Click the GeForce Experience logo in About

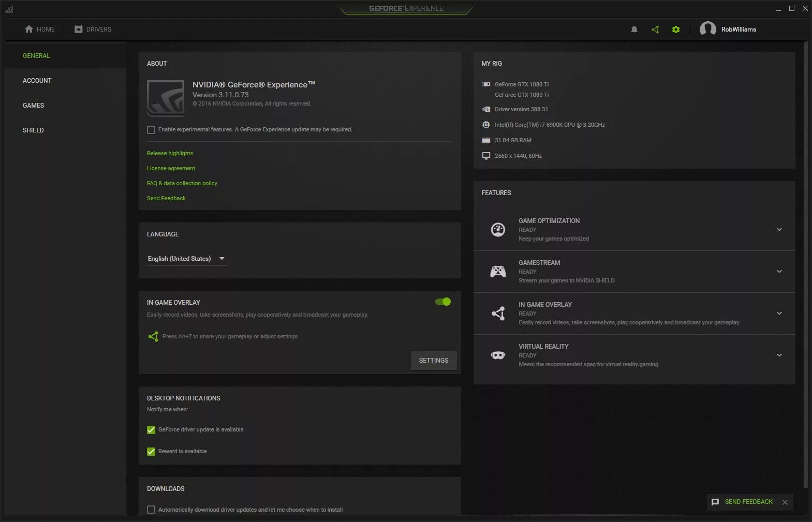coord(166,98)
